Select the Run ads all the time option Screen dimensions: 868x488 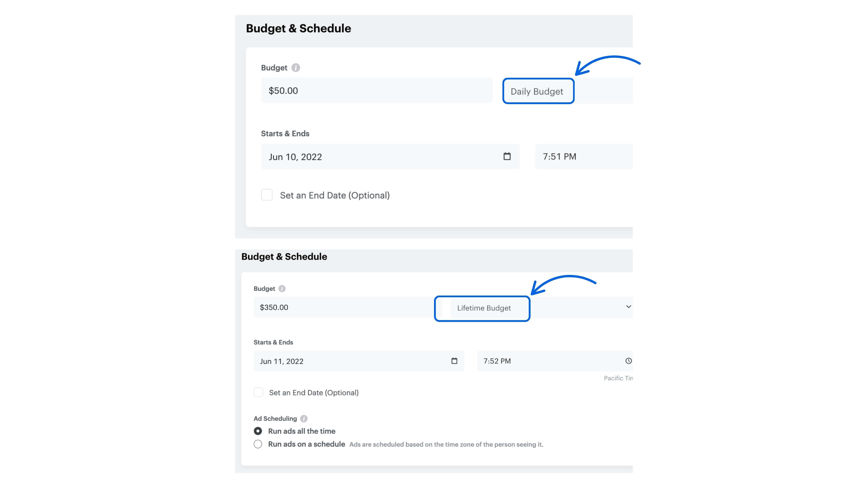click(x=258, y=431)
